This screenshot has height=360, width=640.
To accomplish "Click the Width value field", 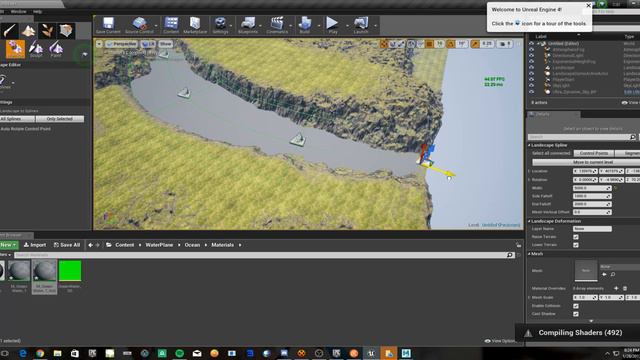I will [592, 188].
